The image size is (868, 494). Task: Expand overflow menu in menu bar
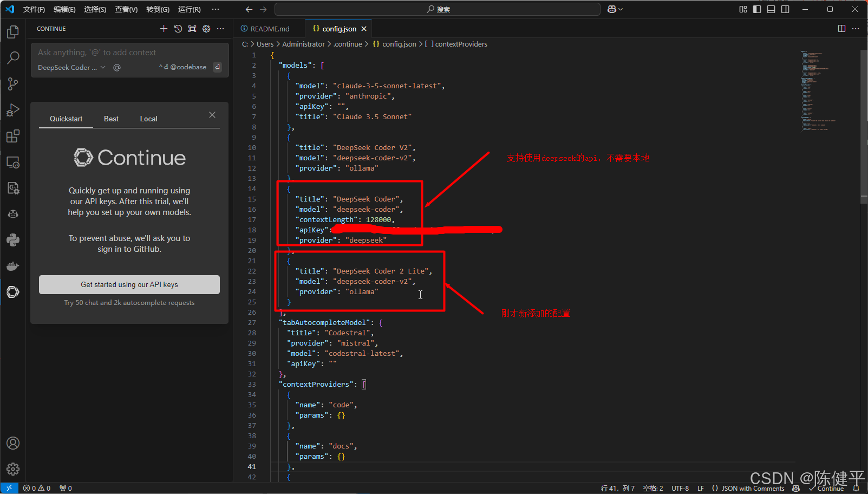pyautogui.click(x=216, y=9)
